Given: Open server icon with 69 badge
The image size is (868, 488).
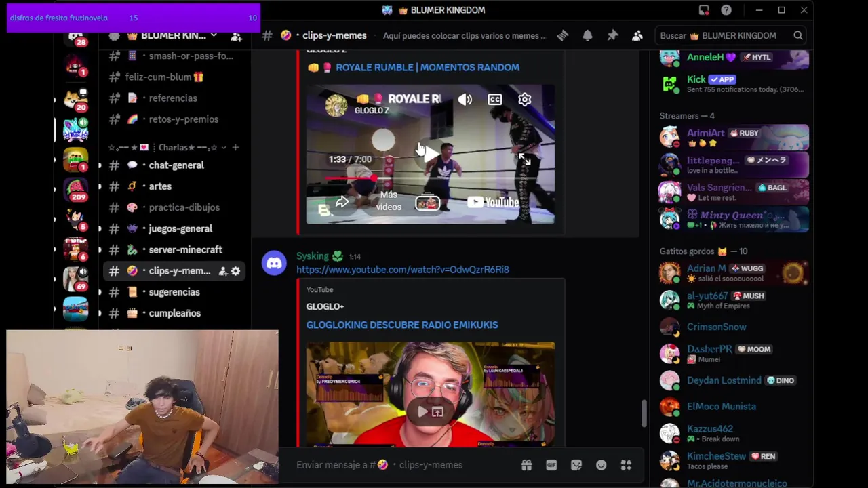Looking at the screenshot, I should [75, 278].
